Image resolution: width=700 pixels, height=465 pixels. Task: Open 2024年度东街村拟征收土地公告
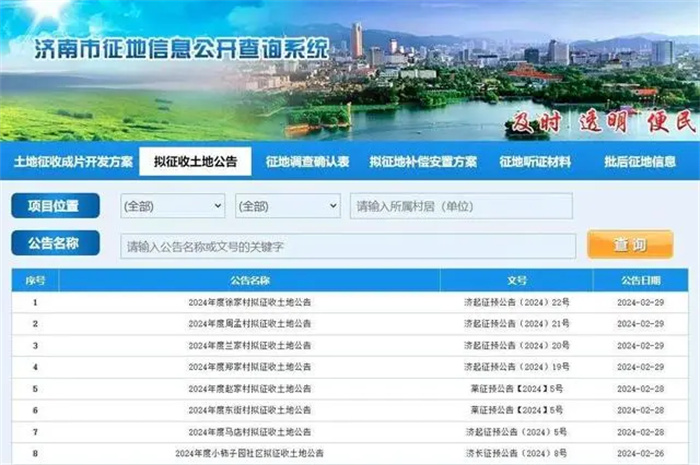pyautogui.click(x=250, y=410)
